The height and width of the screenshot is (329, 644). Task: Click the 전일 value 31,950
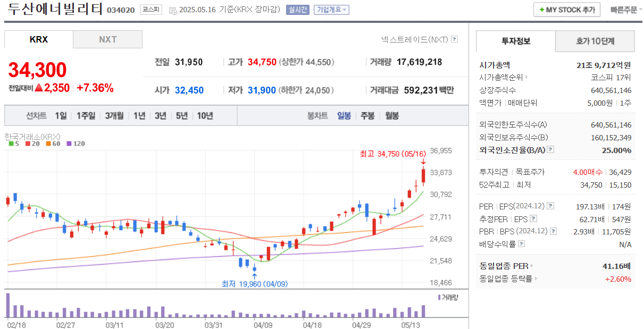click(x=189, y=62)
